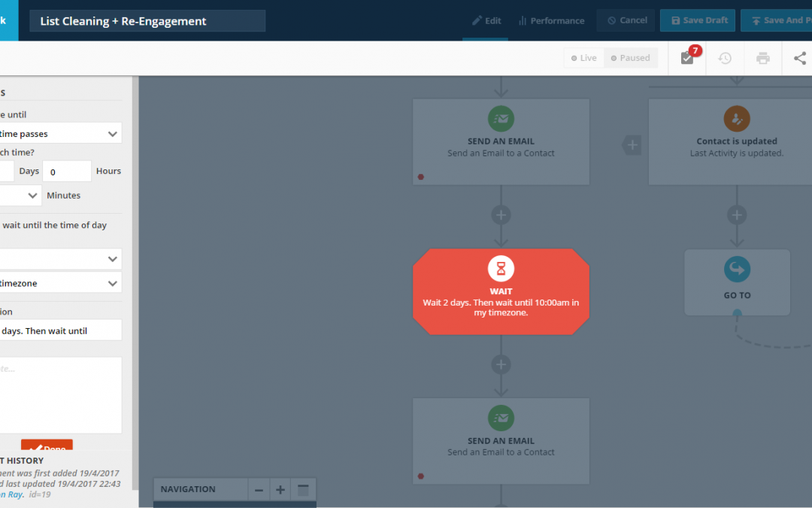The height and width of the screenshot is (508, 812).
Task: Open the Minutes value dropdown
Action: click(x=20, y=195)
